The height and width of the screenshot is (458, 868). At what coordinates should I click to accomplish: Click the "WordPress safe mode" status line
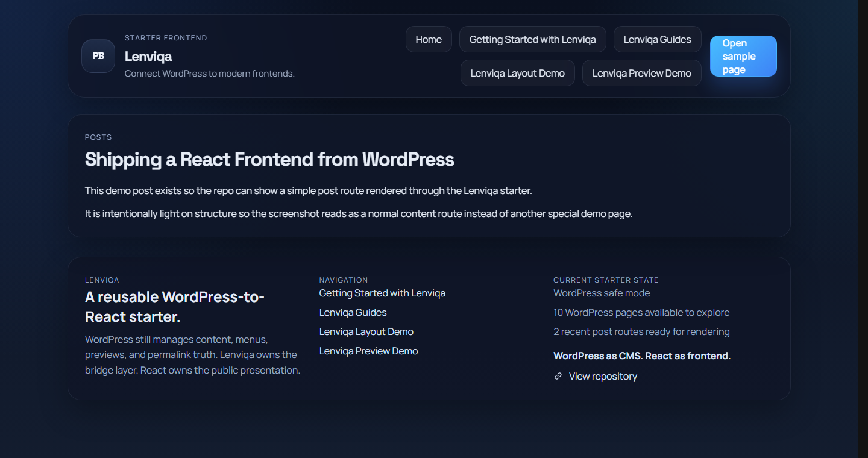(602, 293)
